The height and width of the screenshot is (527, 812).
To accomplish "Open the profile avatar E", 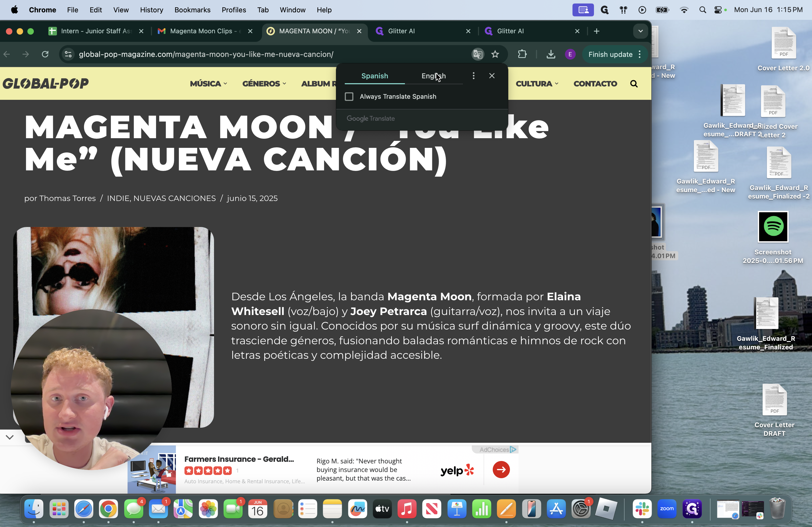I will (x=570, y=54).
